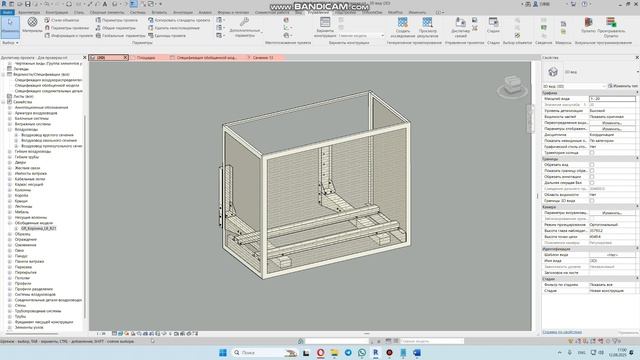Image resolution: width=640 pixels, height=360 pixels.
Task: Click the Text (A) quick access icon
Action: pos(105,4)
